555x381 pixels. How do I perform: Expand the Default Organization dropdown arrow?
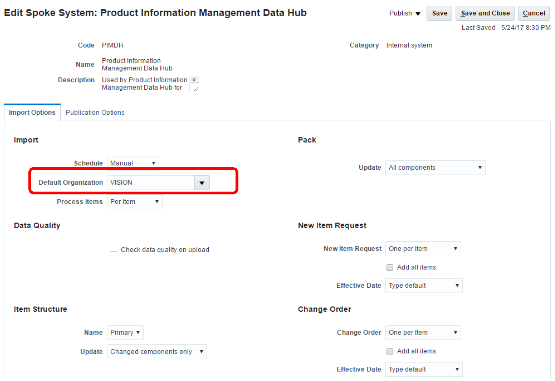click(x=202, y=183)
